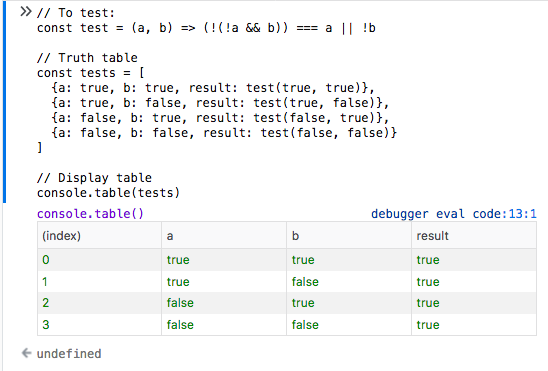Click index cell 0 in the table
The image size is (548, 371).
click(99, 260)
